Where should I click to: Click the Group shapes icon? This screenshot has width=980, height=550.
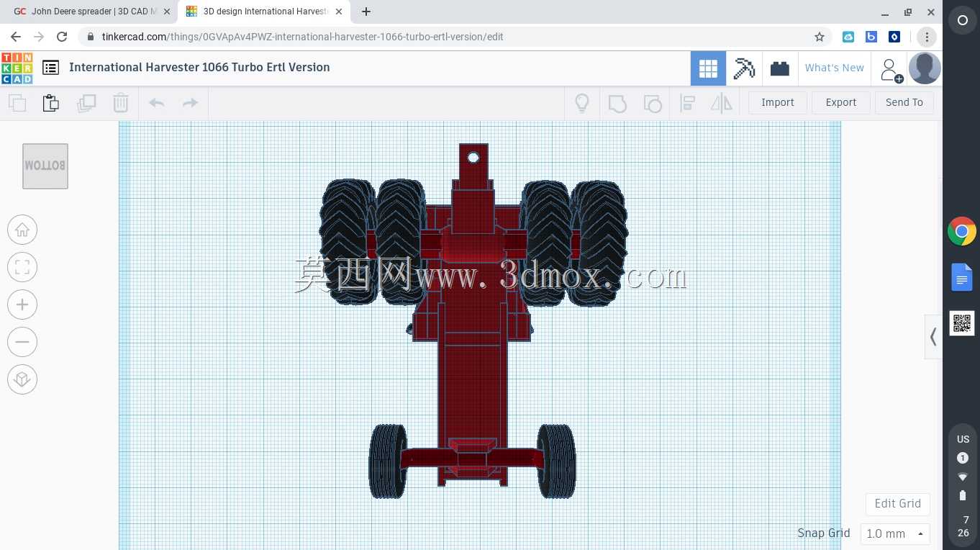[617, 103]
